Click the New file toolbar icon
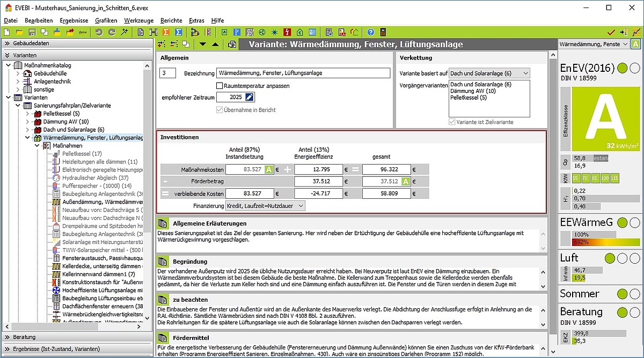 (7, 32)
